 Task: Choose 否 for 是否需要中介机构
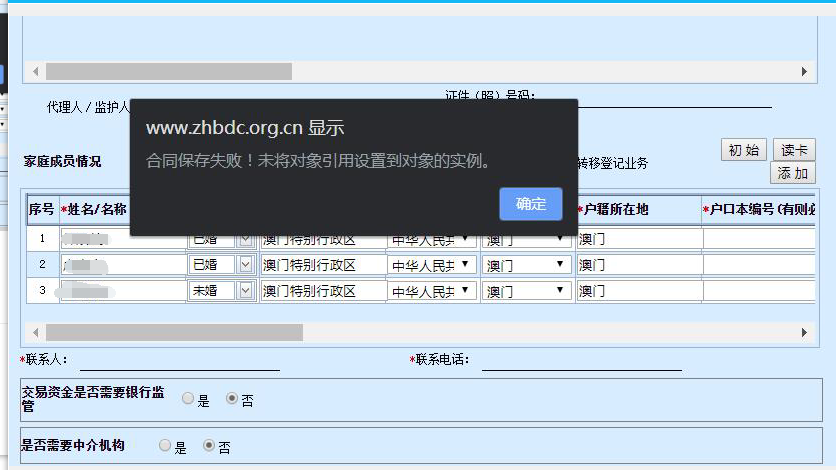[209, 446]
